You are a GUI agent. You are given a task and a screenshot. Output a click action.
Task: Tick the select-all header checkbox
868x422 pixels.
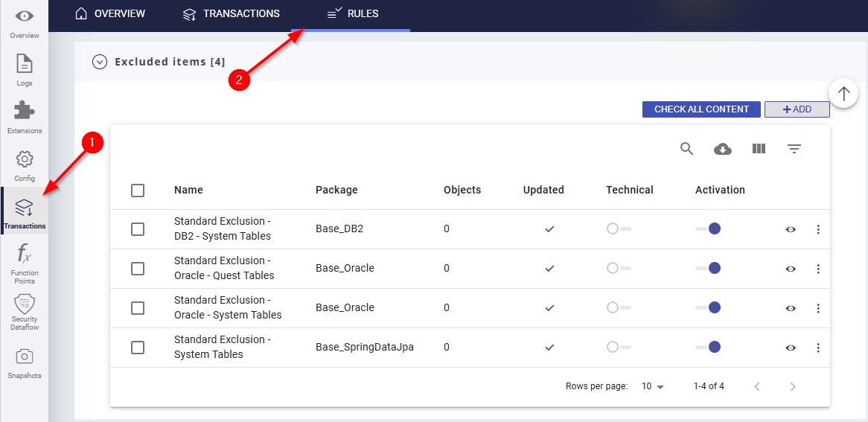pos(138,191)
